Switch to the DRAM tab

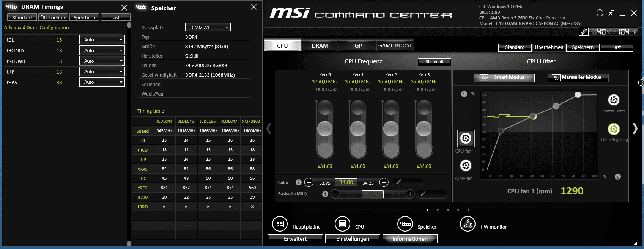(x=320, y=45)
